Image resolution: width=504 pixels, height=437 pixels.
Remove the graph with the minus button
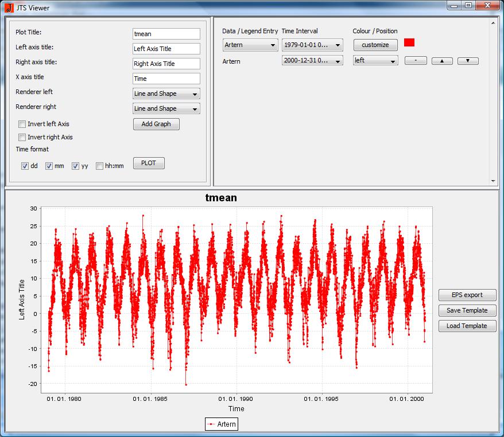click(x=415, y=61)
